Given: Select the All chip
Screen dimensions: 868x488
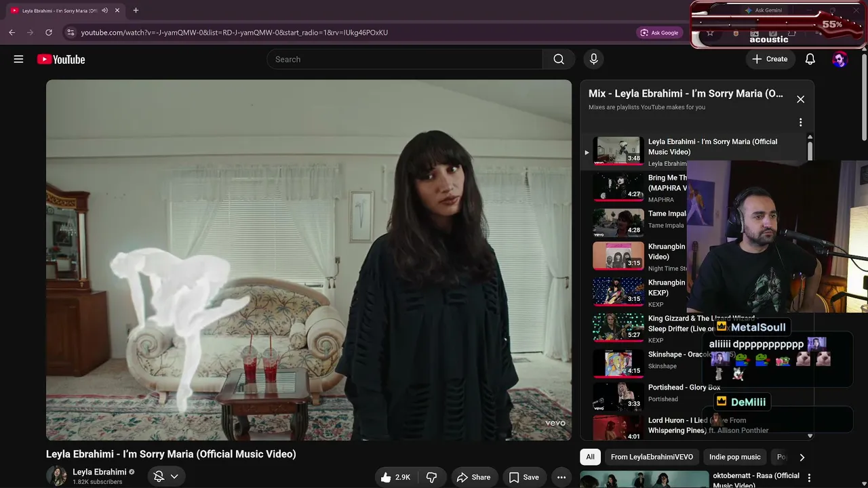Looking at the screenshot, I should pos(590,457).
